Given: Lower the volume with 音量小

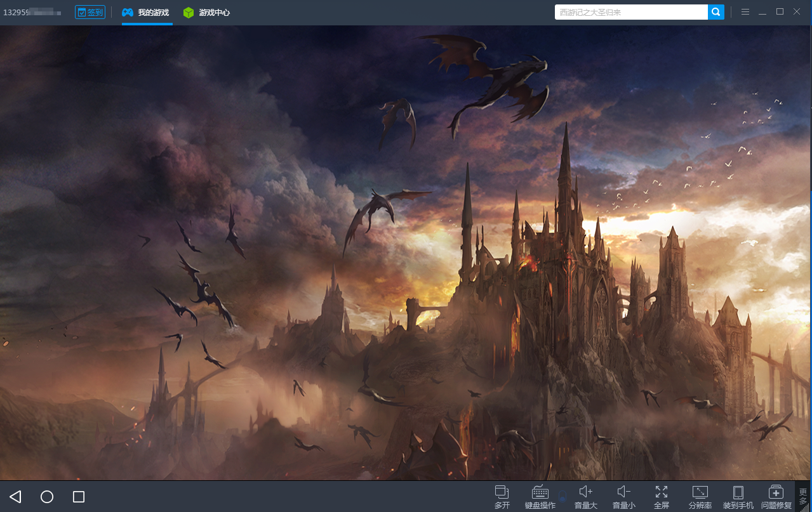Looking at the screenshot, I should pyautogui.click(x=624, y=497).
